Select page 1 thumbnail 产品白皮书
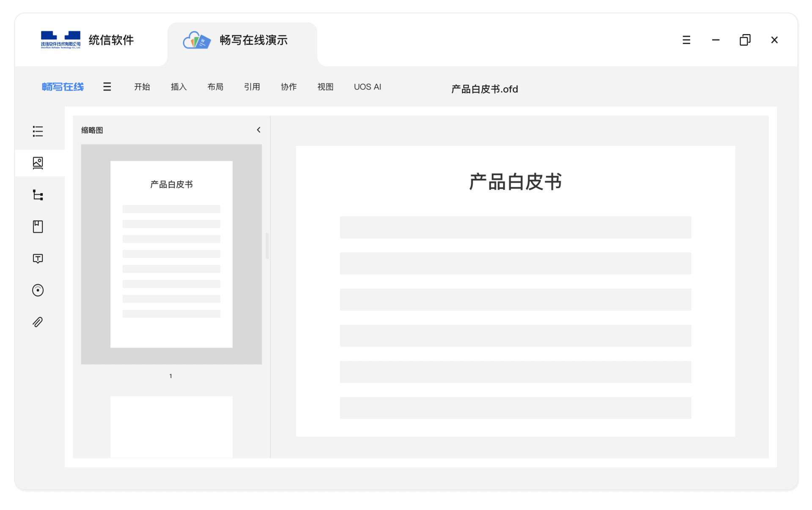812x510 pixels. click(x=171, y=254)
